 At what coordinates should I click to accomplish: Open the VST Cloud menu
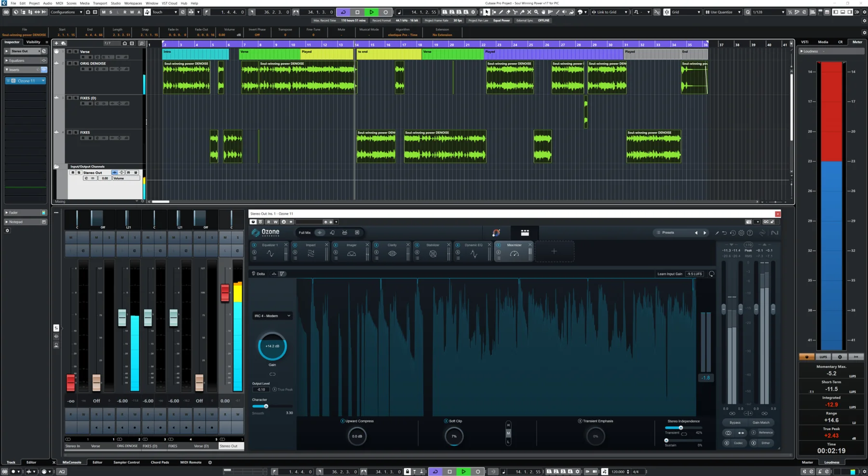coord(169,3)
